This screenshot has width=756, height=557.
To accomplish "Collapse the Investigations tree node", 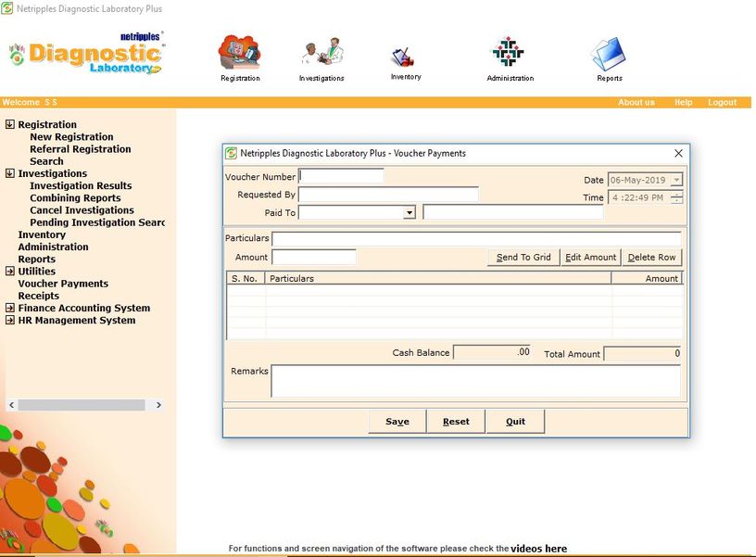I will [10, 173].
